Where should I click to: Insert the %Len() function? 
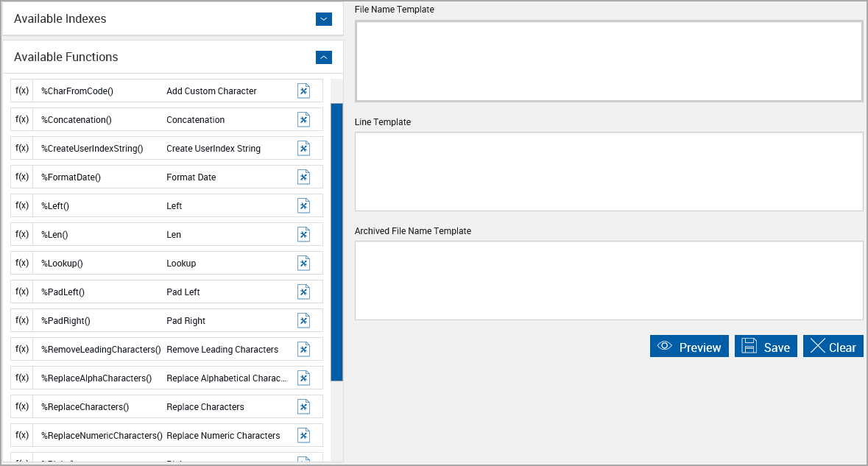click(x=303, y=234)
